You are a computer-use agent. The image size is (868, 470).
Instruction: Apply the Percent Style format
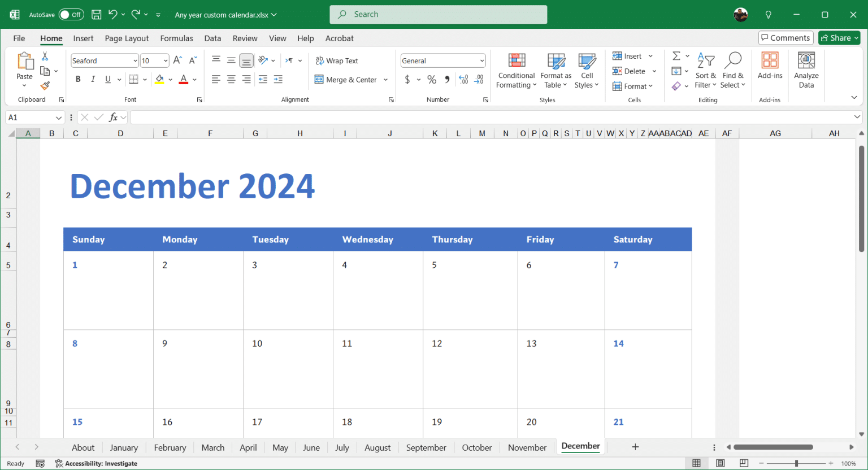coord(432,80)
